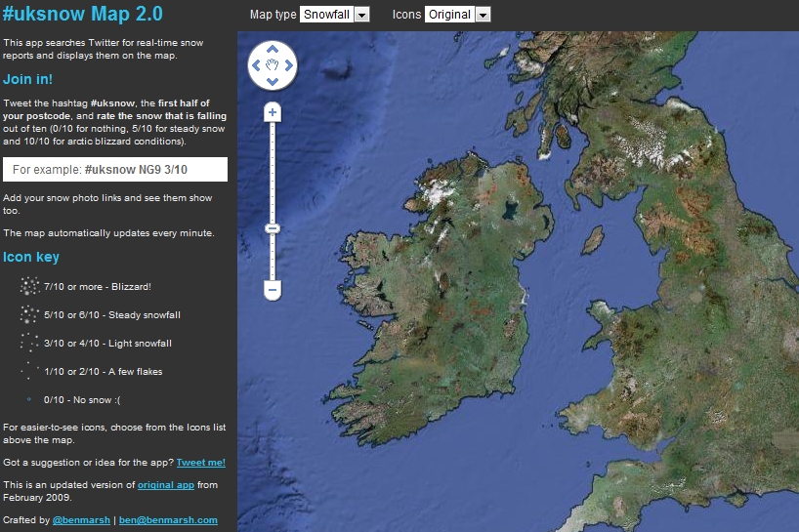Open the Map type Snowfall dropdown
799x532 pixels.
point(334,15)
